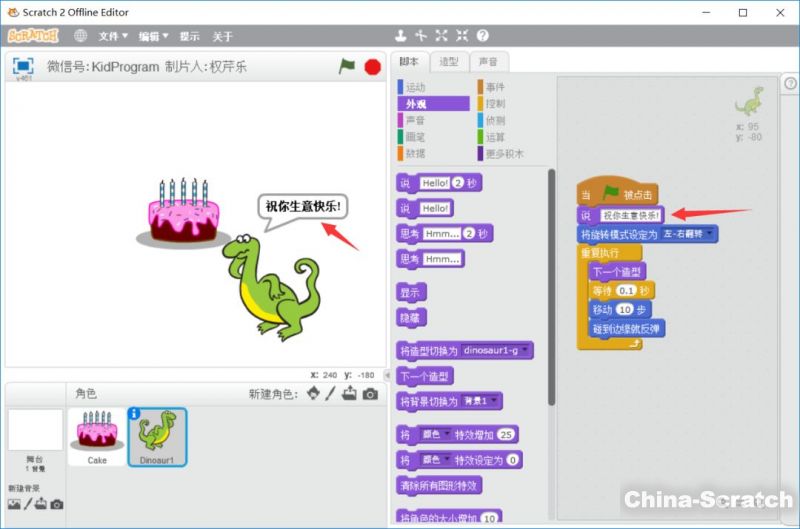Screen dimensions: 800x529
Task: Toggle stage fullscreen presentation mode
Action: click(x=22, y=66)
